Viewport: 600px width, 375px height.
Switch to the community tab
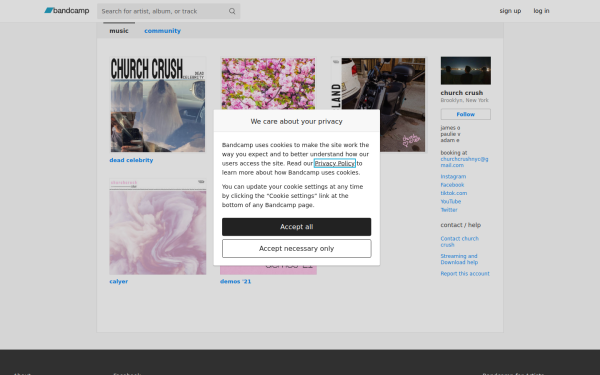click(162, 31)
